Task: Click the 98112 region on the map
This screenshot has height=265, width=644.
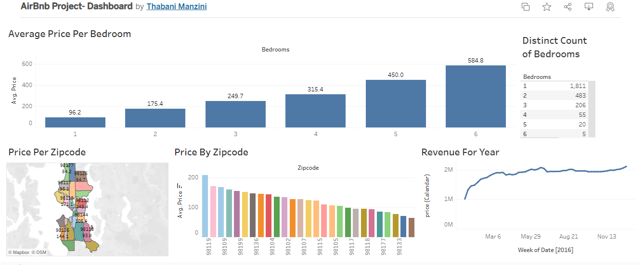Action: pos(82,203)
